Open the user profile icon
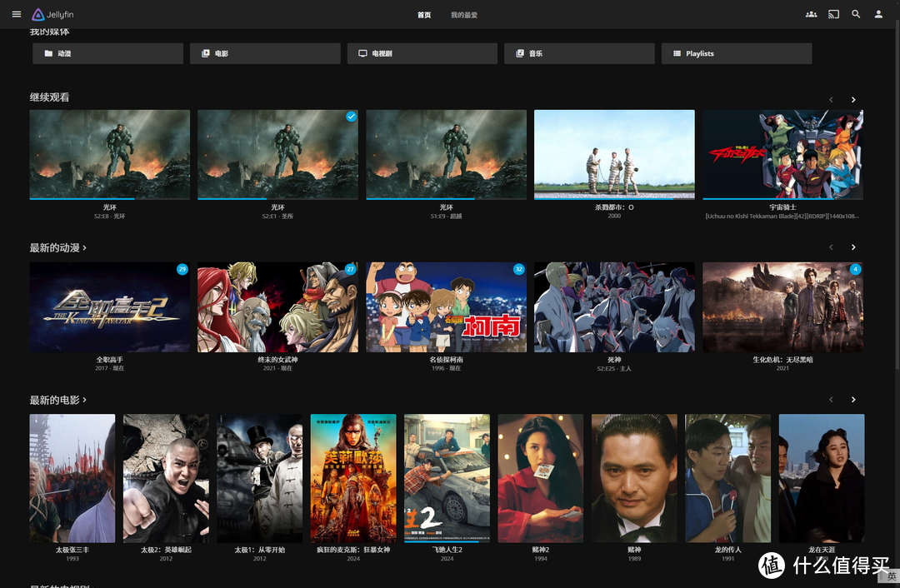Viewport: 900px width, 588px height. [878, 14]
